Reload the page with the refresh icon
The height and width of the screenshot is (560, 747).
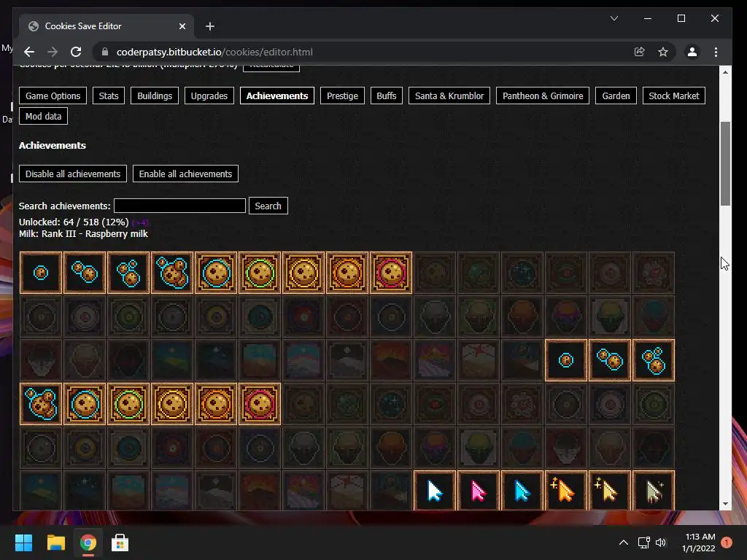pos(76,52)
